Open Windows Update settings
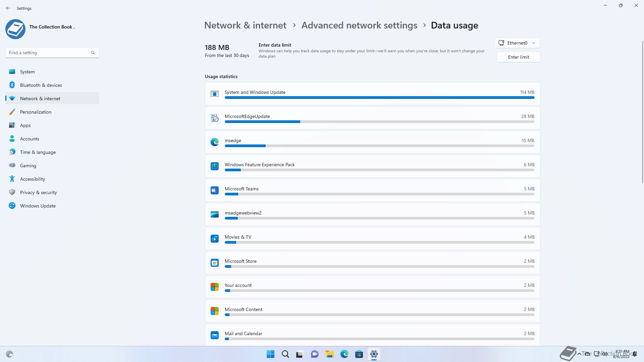Image resolution: width=644 pixels, height=362 pixels. [x=52, y=206]
